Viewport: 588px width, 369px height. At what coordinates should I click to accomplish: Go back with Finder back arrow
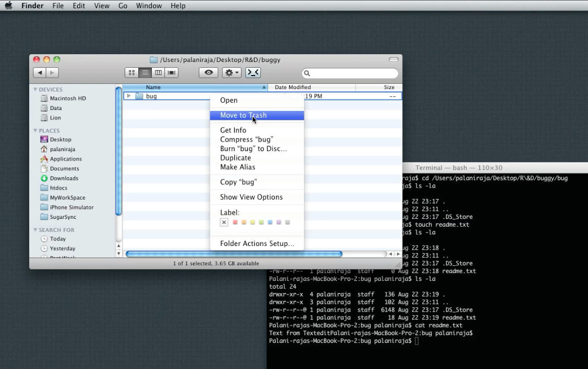point(40,72)
